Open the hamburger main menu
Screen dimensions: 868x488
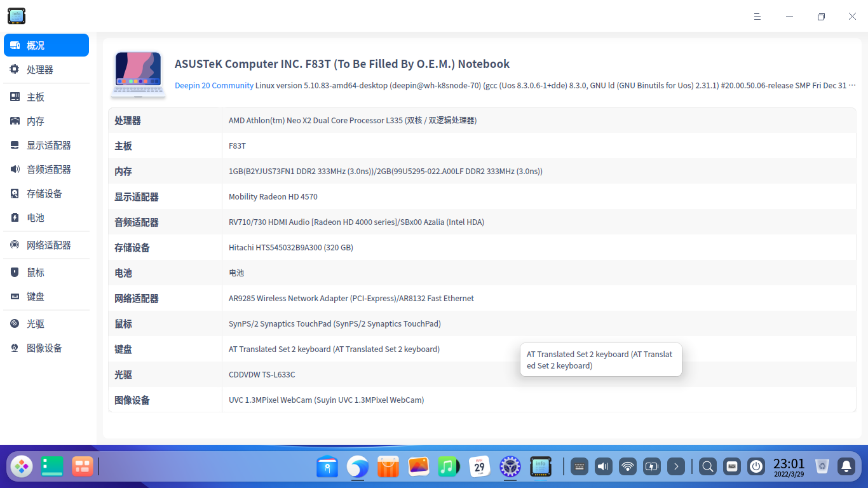point(757,17)
